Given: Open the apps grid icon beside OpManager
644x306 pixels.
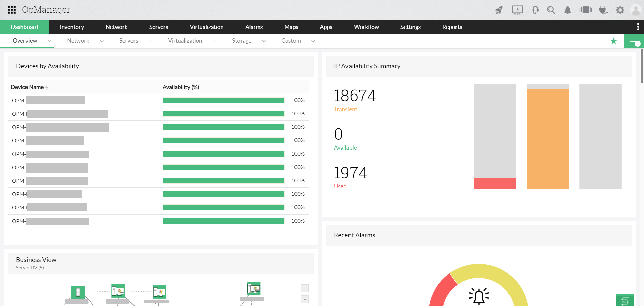Looking at the screenshot, I should (x=11, y=9).
